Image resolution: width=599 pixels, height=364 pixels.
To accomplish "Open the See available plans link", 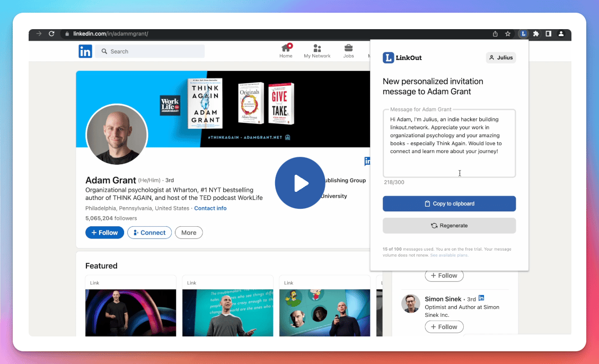I will coord(449,255).
